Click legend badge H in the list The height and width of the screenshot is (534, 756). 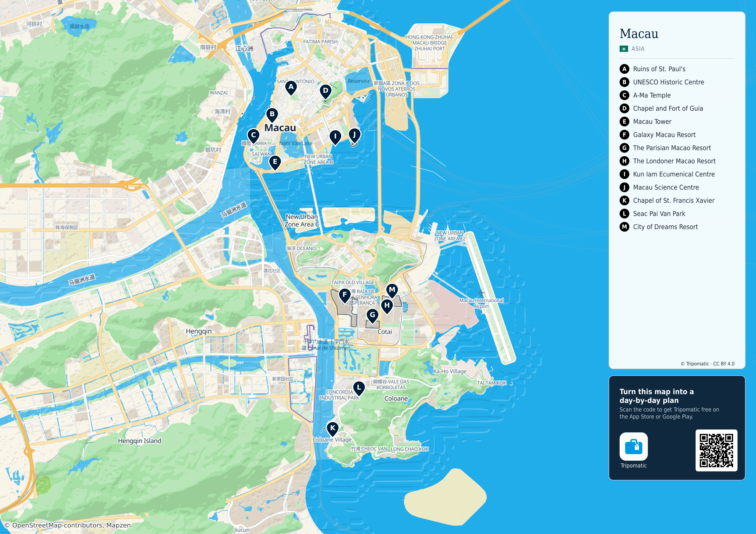tap(624, 161)
